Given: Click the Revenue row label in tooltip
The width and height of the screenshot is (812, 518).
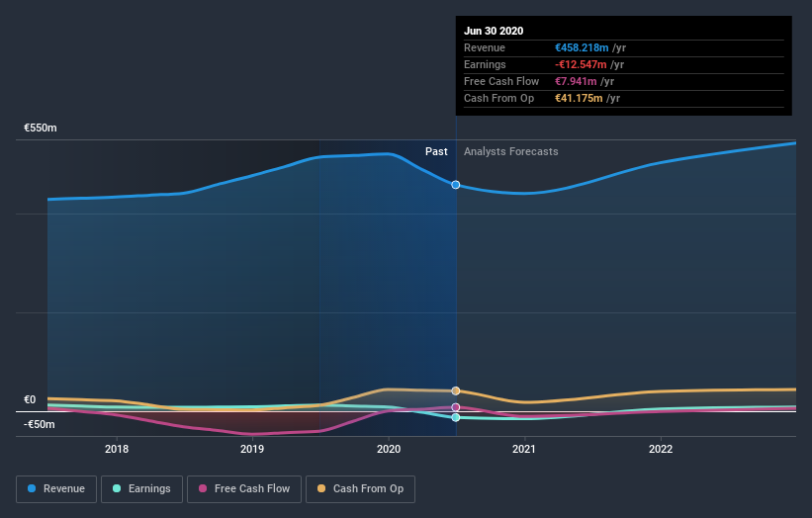Looking at the screenshot, I should point(485,47).
